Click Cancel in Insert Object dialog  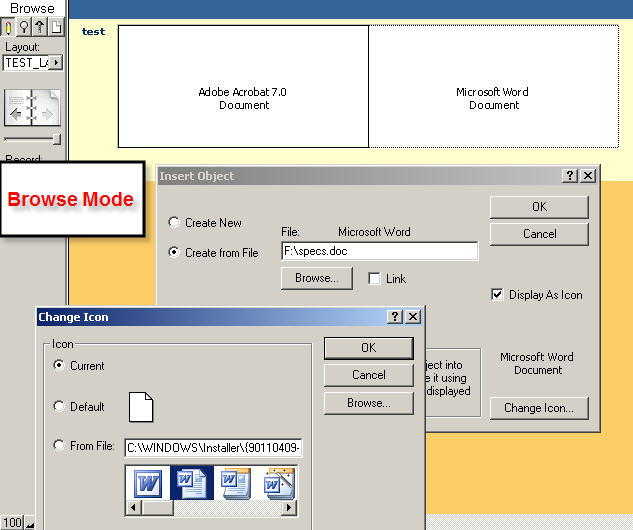[539, 234]
